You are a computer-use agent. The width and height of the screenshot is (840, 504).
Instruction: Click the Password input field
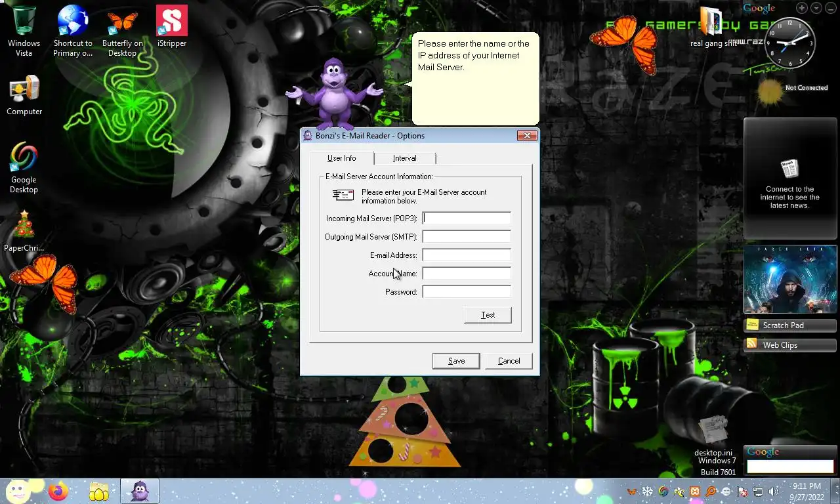tap(467, 292)
